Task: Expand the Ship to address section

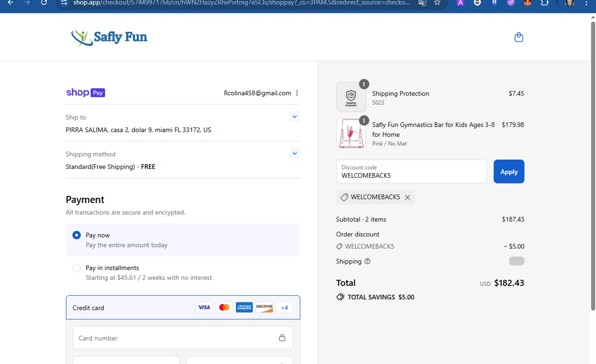Action: tap(294, 117)
